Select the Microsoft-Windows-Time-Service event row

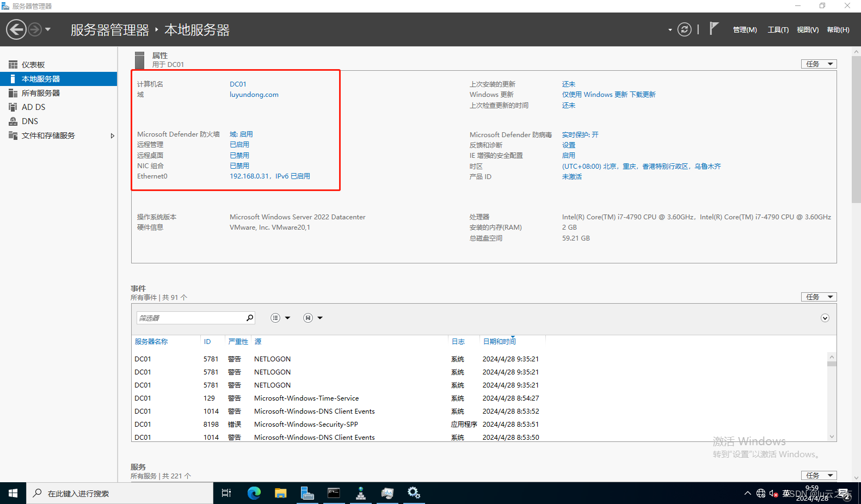[x=479, y=398]
